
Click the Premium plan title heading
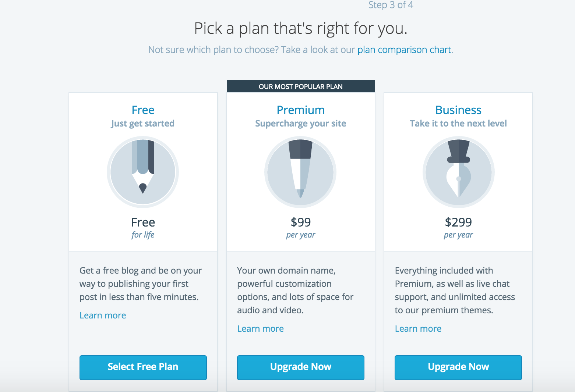click(300, 110)
